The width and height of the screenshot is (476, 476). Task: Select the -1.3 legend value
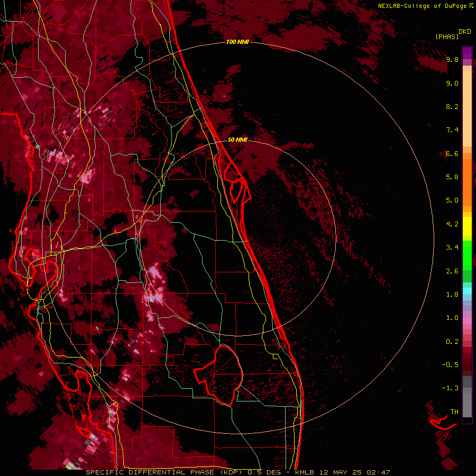coord(450,388)
